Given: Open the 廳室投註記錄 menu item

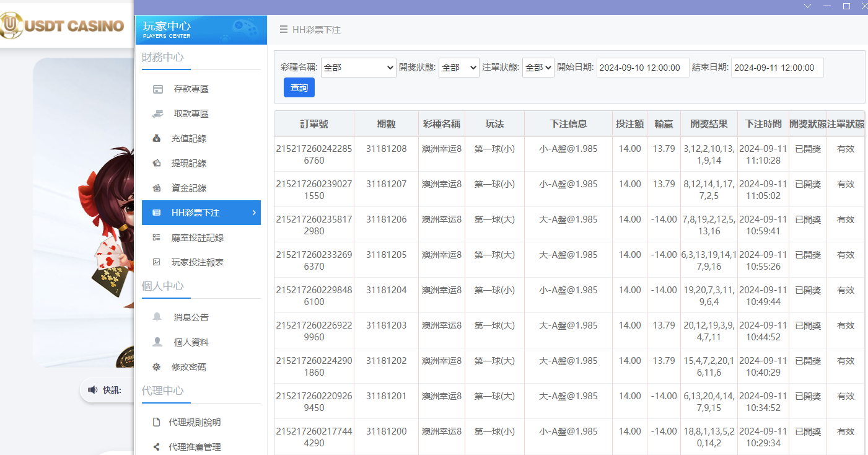Looking at the screenshot, I should coord(197,238).
